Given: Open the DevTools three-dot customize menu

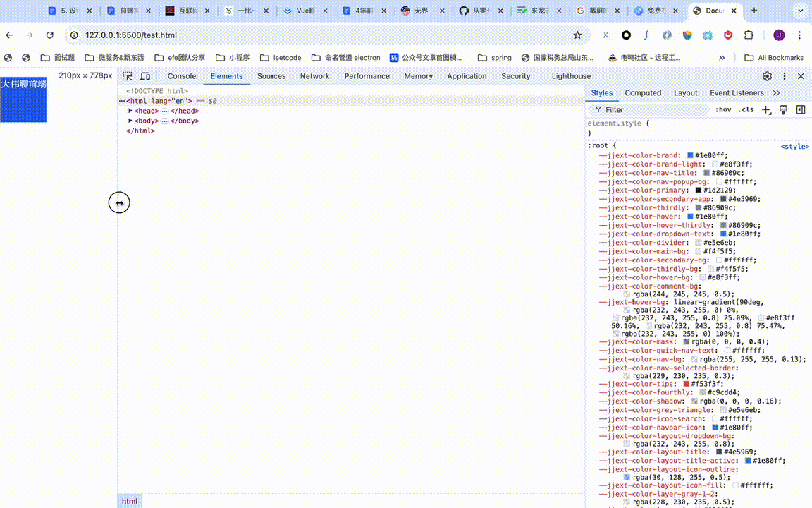Looking at the screenshot, I should pyautogui.click(x=785, y=76).
